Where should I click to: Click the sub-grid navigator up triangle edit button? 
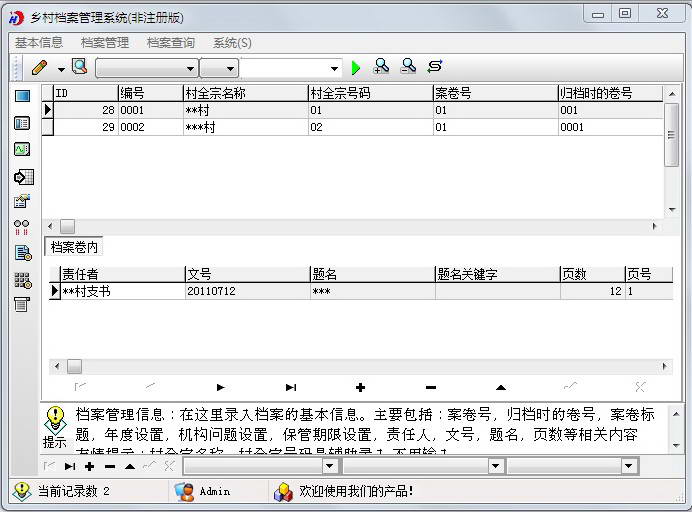(x=500, y=388)
